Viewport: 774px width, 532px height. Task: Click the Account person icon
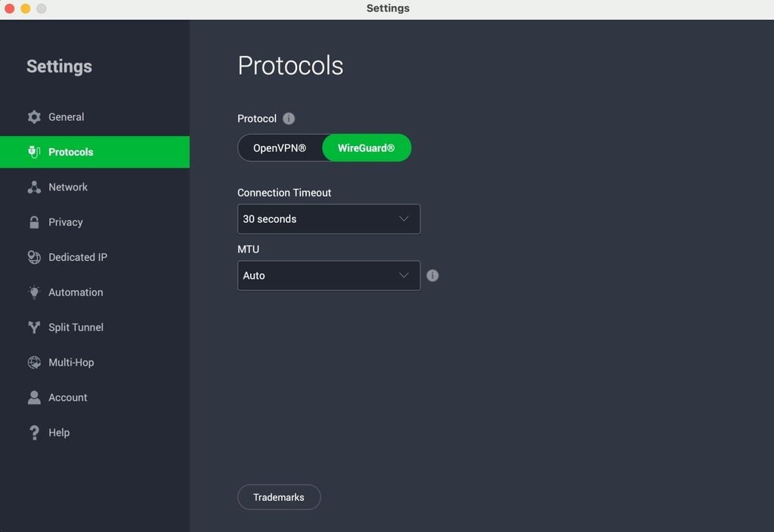click(34, 397)
